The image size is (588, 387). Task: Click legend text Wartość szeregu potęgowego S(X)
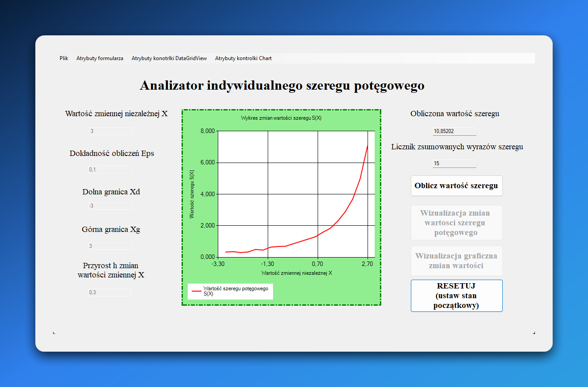coord(235,291)
